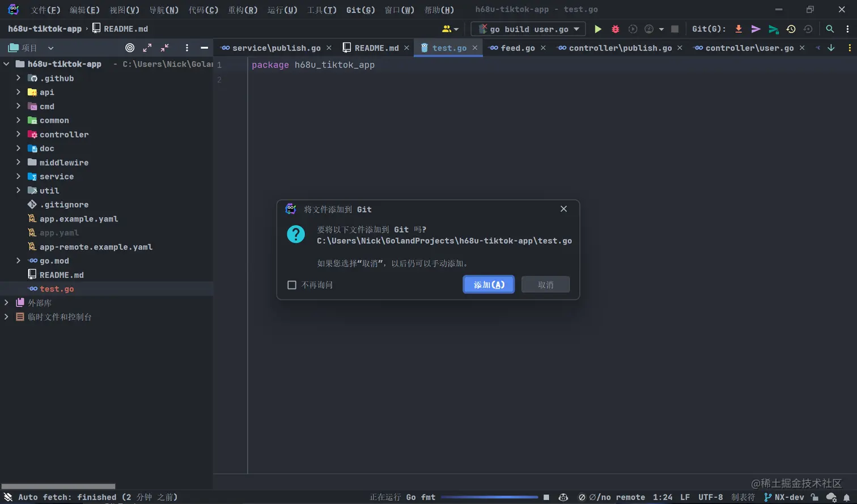Select app.example.yaml in project tree
The height and width of the screenshot is (504, 857).
point(79,219)
